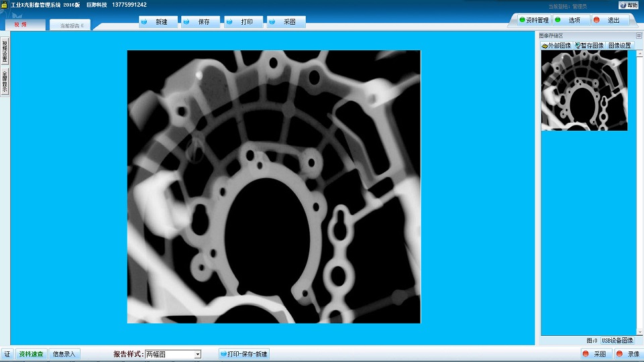Click the 资料速查 quick lookup button
644x362 pixels.
(x=32, y=354)
